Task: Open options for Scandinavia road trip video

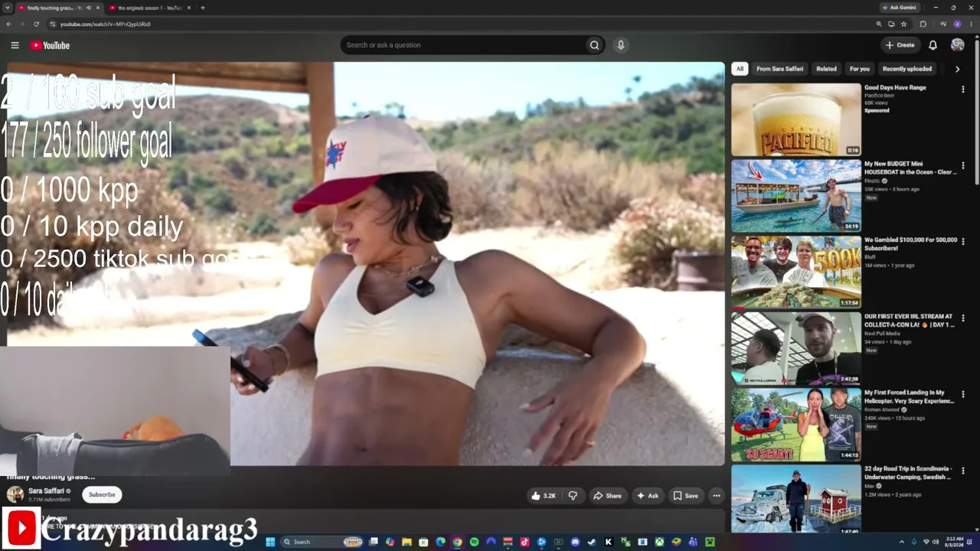Action: [962, 471]
